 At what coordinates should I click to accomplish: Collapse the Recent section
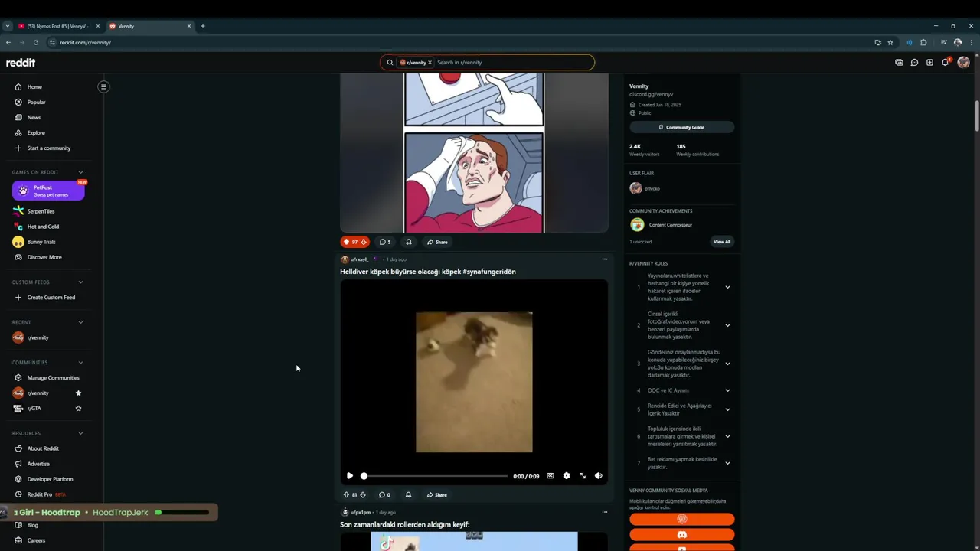click(80, 323)
